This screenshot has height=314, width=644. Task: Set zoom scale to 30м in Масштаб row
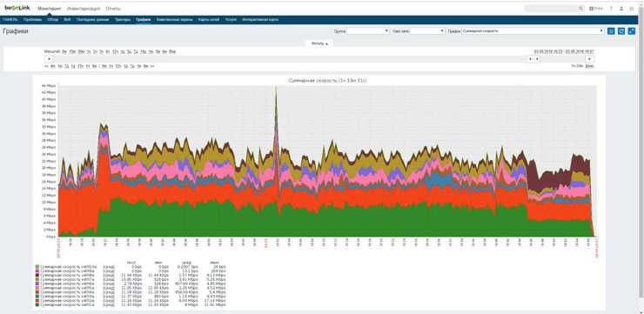pyautogui.click(x=81, y=51)
